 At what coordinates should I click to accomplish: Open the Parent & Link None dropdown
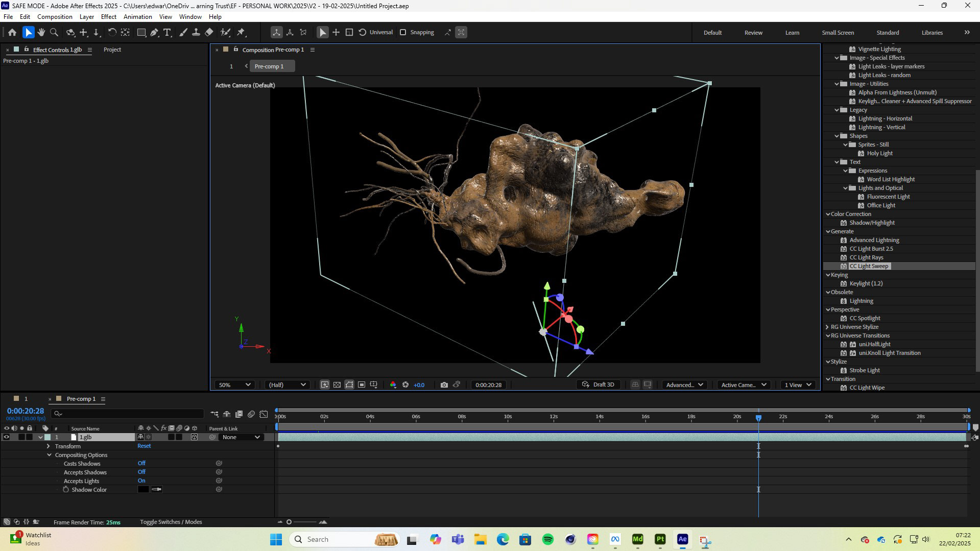pos(242,438)
